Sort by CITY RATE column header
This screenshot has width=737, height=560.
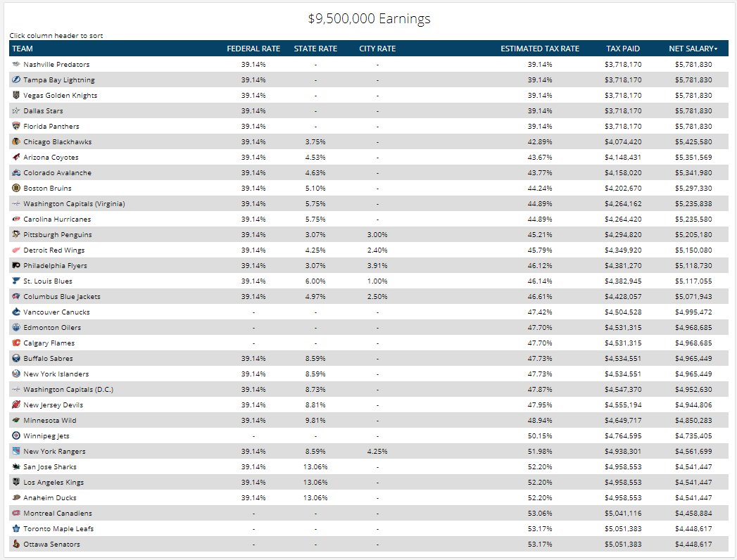377,49
